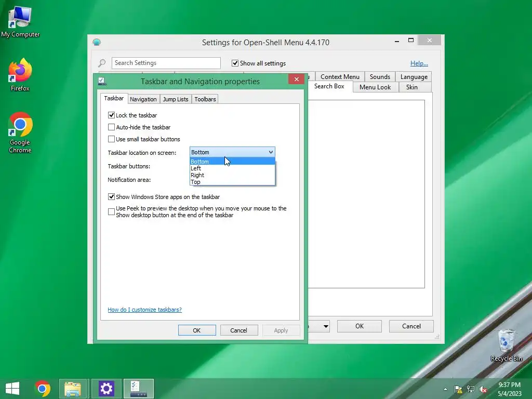Switch to Taskbar properties taskbar button

coord(138,389)
